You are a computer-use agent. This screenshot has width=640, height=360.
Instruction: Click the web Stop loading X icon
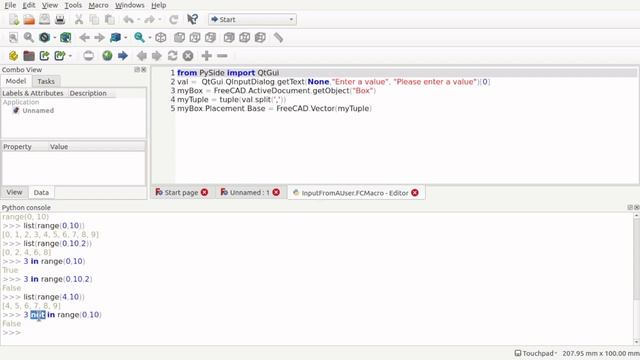pos(188,56)
